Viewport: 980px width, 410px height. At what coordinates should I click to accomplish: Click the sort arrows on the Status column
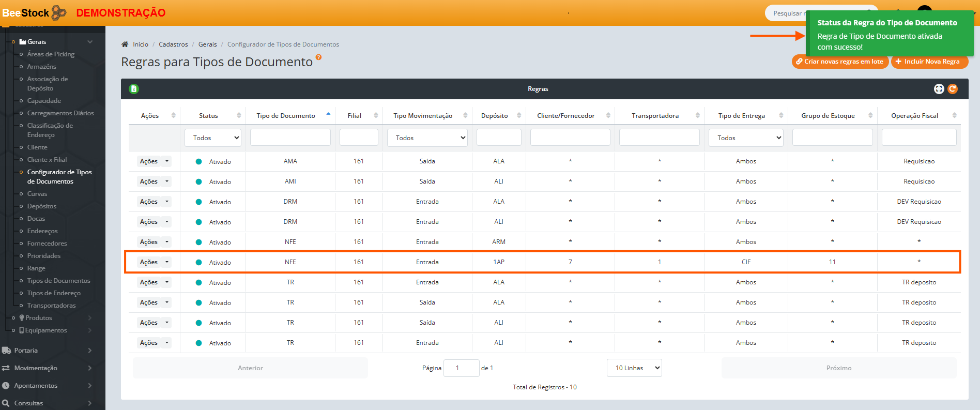239,116
